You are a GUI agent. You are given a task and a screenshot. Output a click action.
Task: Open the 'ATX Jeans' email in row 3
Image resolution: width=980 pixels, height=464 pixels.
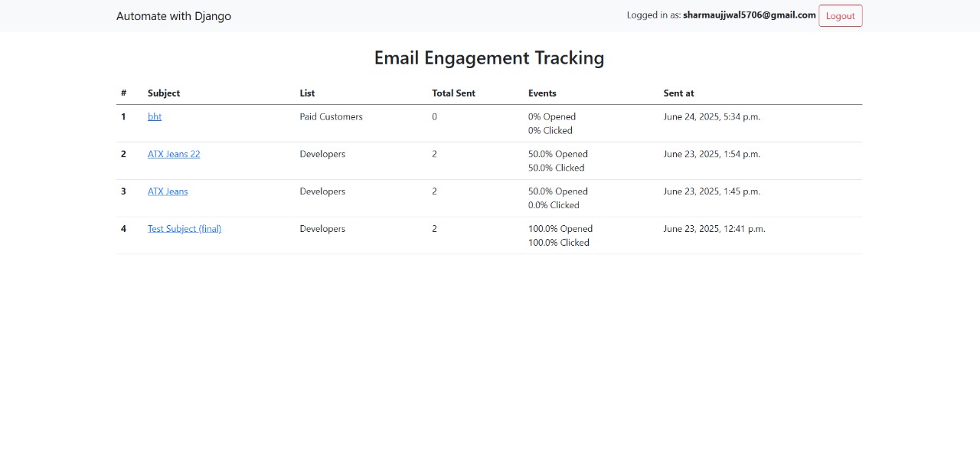pyautogui.click(x=168, y=191)
